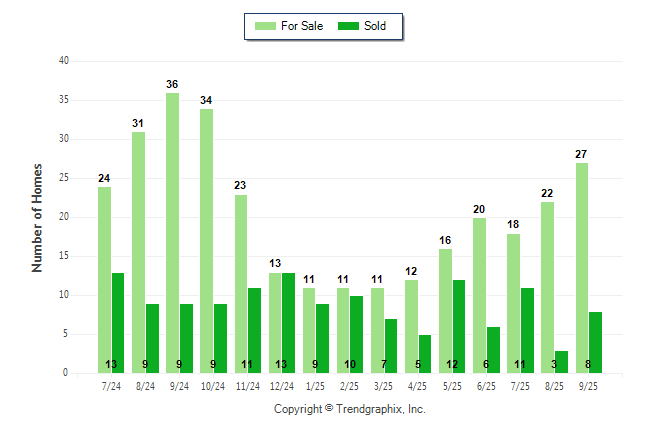Toggle the For Sale legend label
This screenshot has width=646, height=434.
pos(302,26)
